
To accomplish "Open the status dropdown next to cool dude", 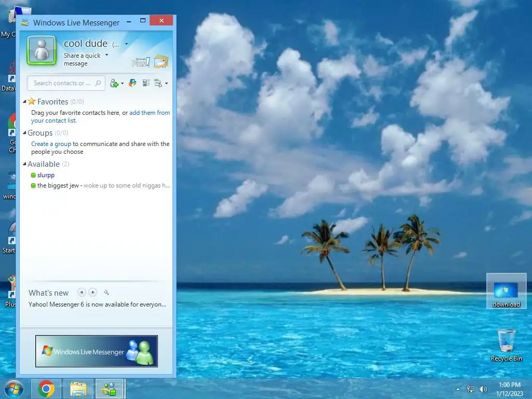I will [x=127, y=44].
